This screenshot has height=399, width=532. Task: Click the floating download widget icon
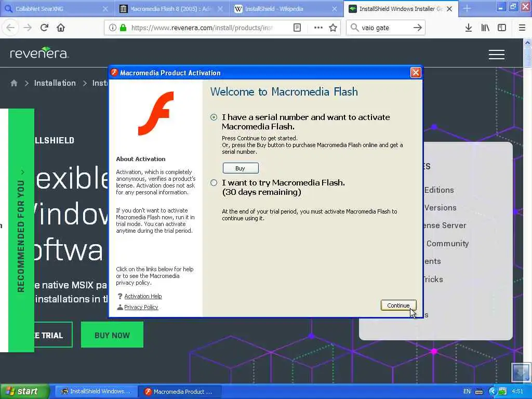point(521,372)
